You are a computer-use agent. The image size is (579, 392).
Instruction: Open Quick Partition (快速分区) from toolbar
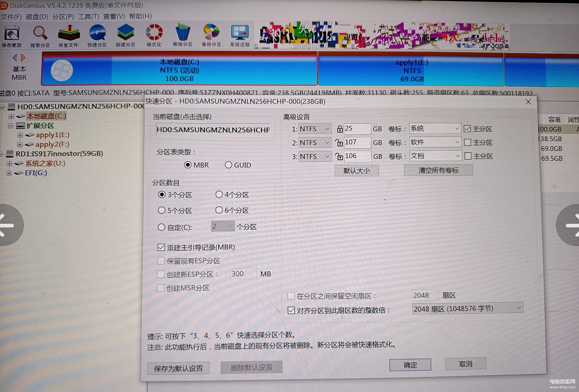tap(97, 37)
